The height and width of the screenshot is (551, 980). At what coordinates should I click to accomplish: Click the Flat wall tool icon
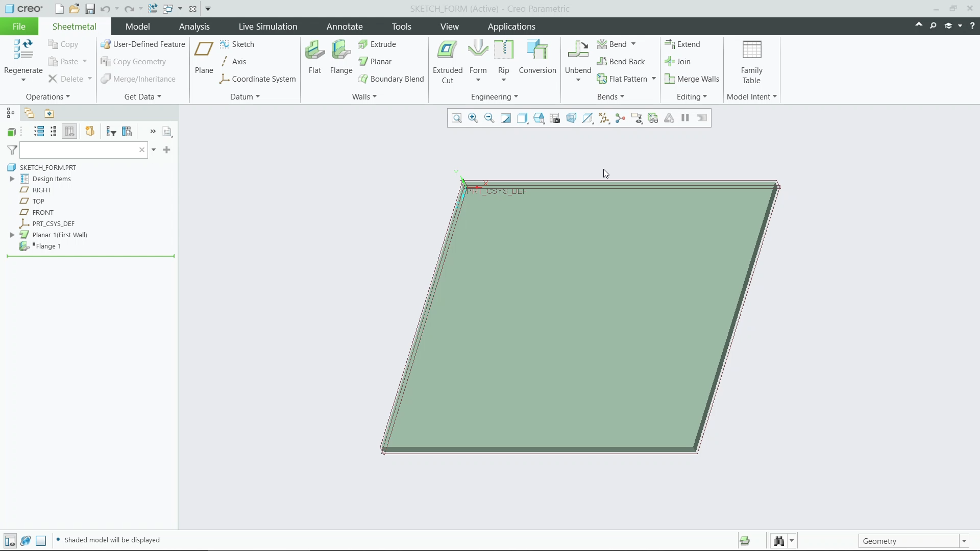click(315, 50)
